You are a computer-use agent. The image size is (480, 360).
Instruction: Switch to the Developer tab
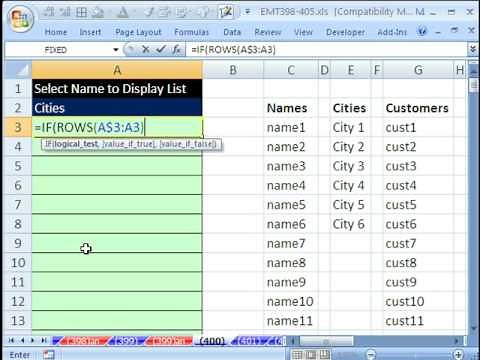tap(345, 32)
